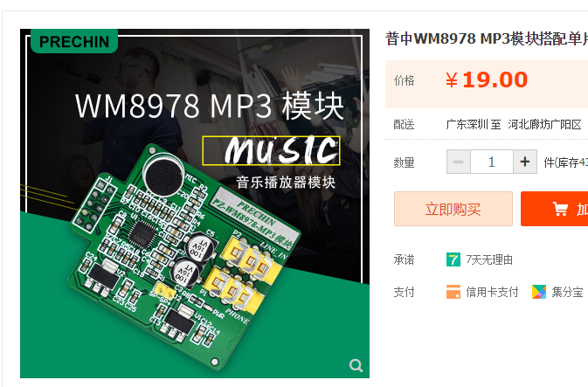Add the item to cart
Screen dimensions: 588x387
[x=554, y=209]
